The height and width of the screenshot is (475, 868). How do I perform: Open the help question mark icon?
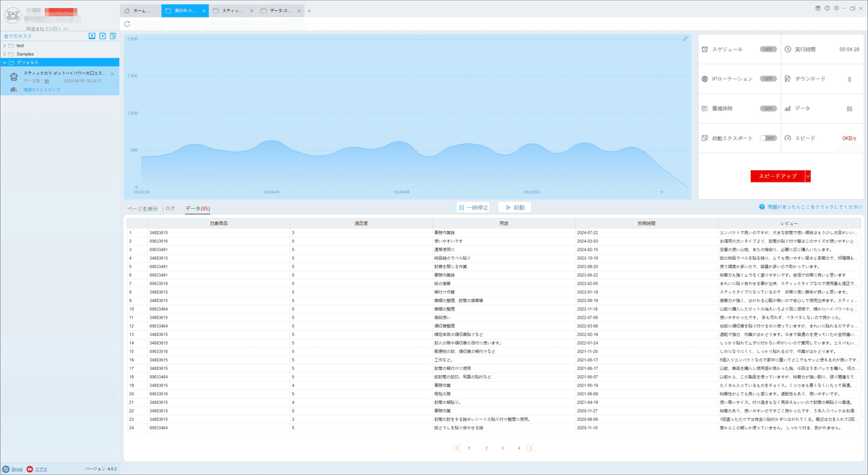point(827,8)
